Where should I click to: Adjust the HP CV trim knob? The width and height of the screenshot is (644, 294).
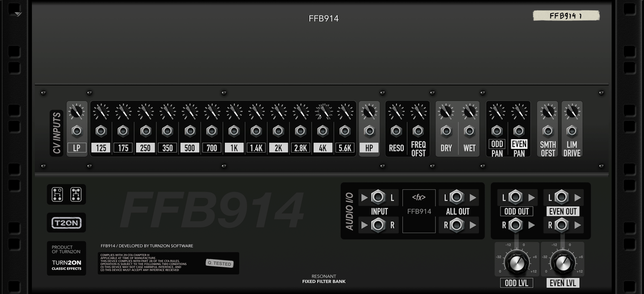coord(369,112)
